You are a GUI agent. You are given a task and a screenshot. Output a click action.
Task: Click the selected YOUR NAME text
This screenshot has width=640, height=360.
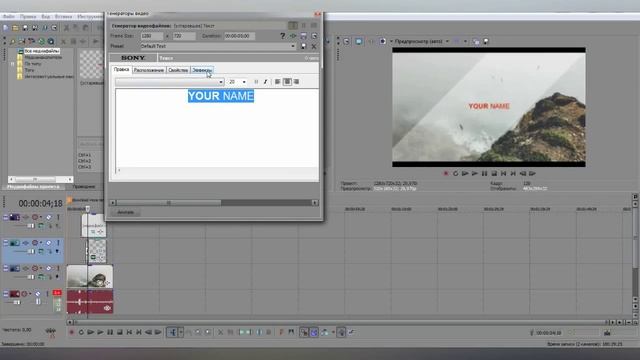(x=221, y=96)
